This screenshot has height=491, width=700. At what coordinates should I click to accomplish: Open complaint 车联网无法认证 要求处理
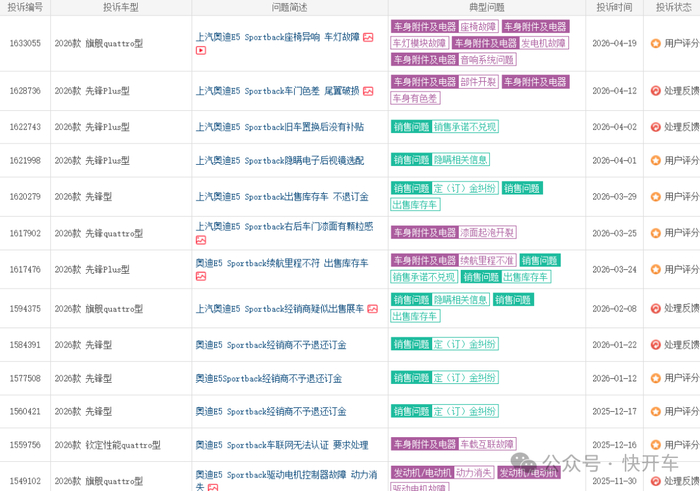point(282,445)
